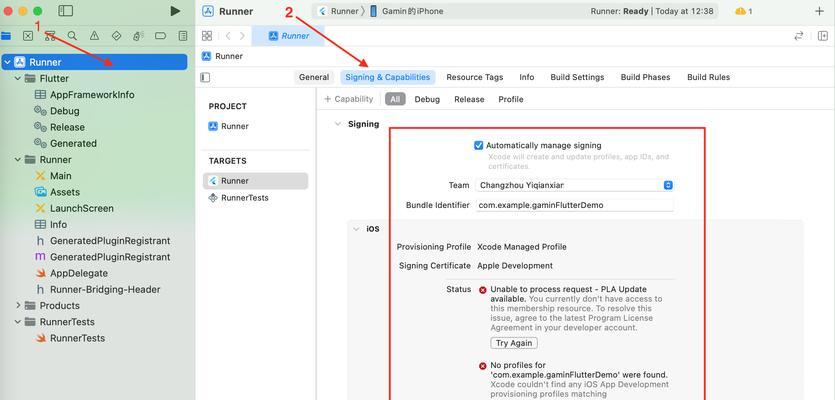Open the Source Control navigator
Image resolution: width=835 pixels, height=400 pixels.
[x=28, y=36]
